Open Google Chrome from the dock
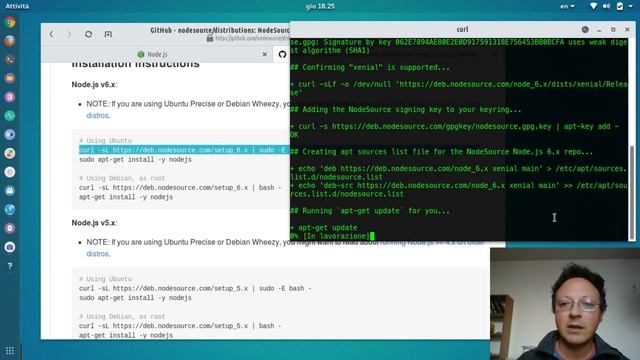The height and width of the screenshot is (360, 640). pos(10,22)
